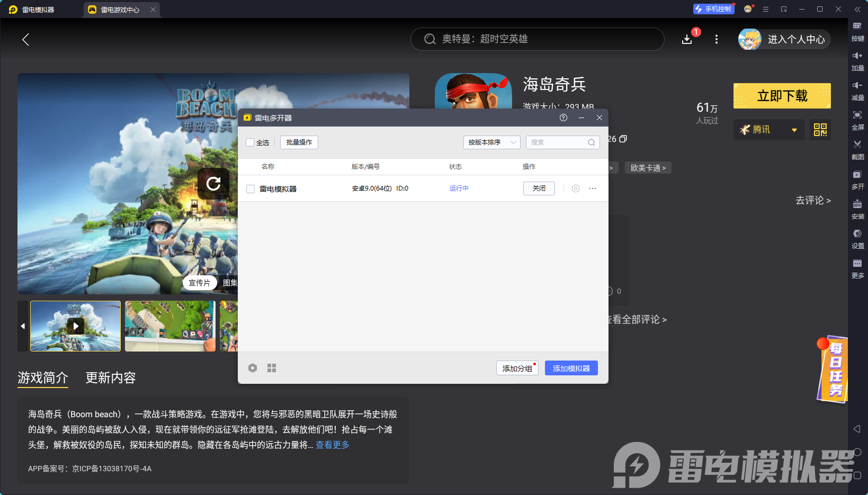The image size is (868, 495).
Task: Switch to the 更新内容 tab
Action: [x=111, y=377]
